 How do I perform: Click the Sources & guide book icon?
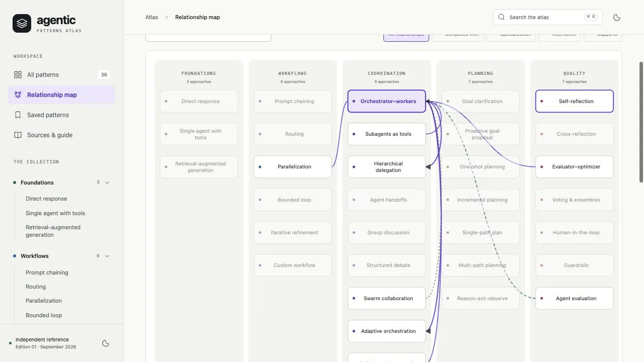(x=18, y=135)
